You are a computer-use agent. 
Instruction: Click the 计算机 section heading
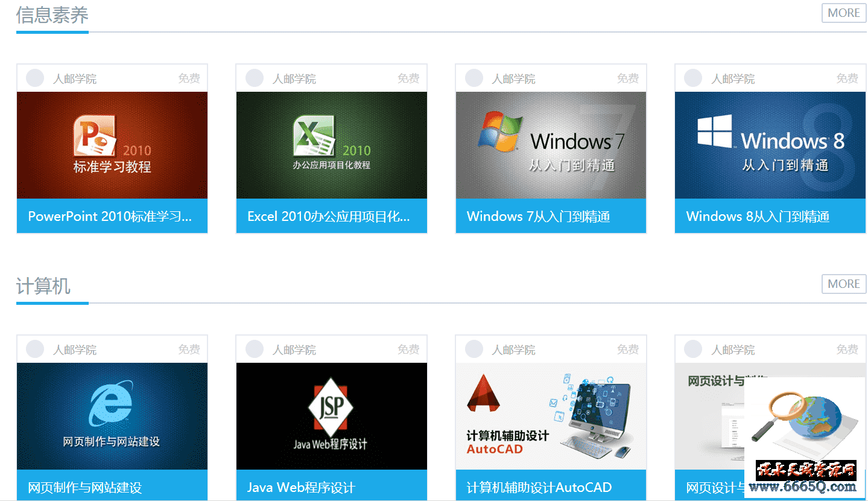pos(43,286)
